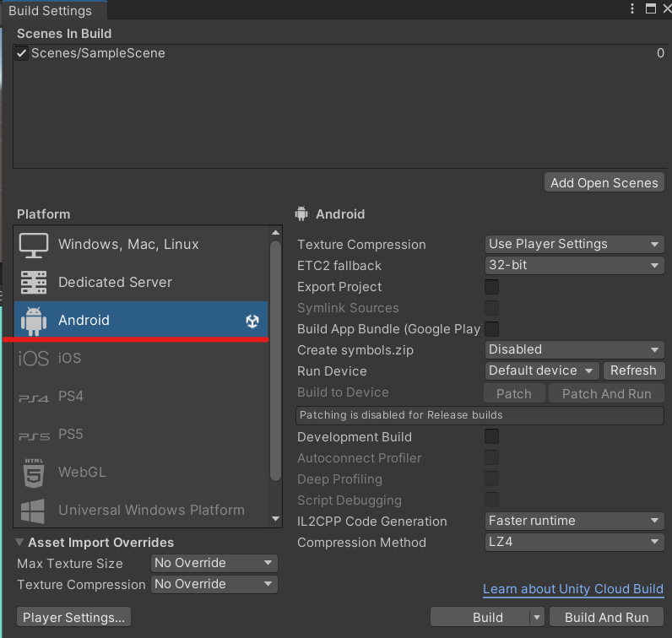Click the iOS platform icon
The image size is (672, 638).
coord(34,358)
